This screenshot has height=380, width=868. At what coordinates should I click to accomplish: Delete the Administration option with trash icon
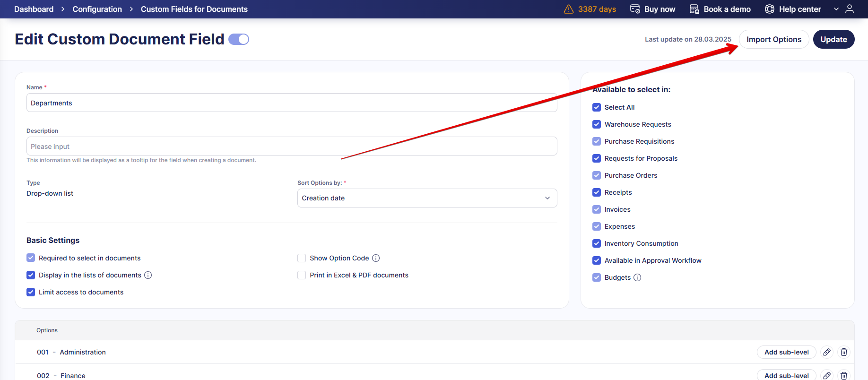[844, 352]
